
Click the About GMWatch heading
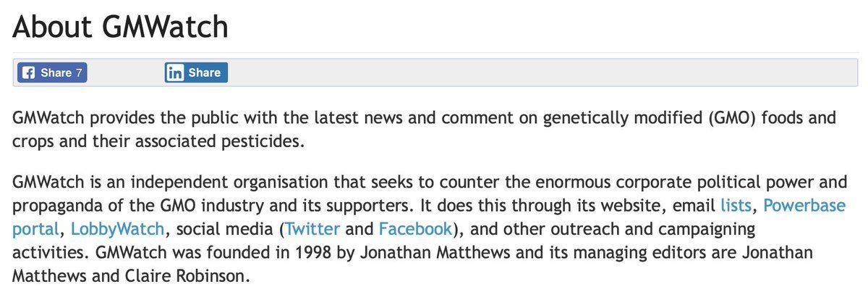pos(121,28)
